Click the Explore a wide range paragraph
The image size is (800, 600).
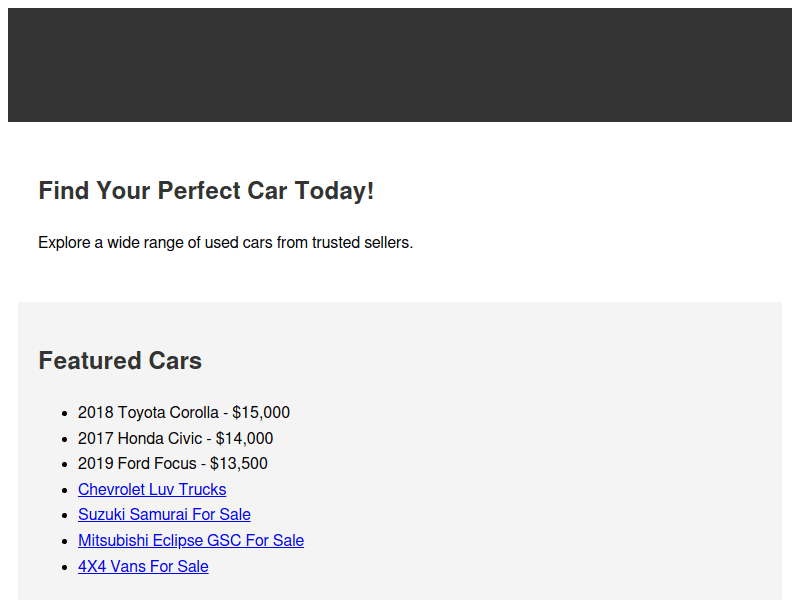225,242
